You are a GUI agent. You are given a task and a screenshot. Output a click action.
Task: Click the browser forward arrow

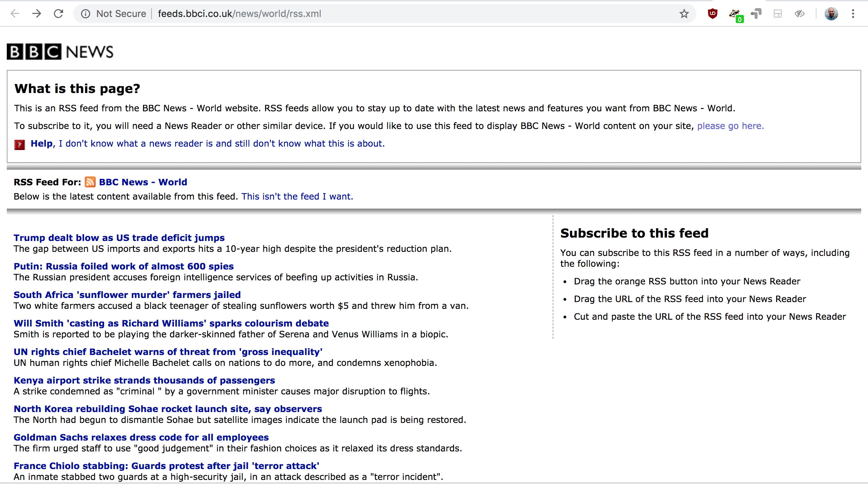(x=37, y=14)
